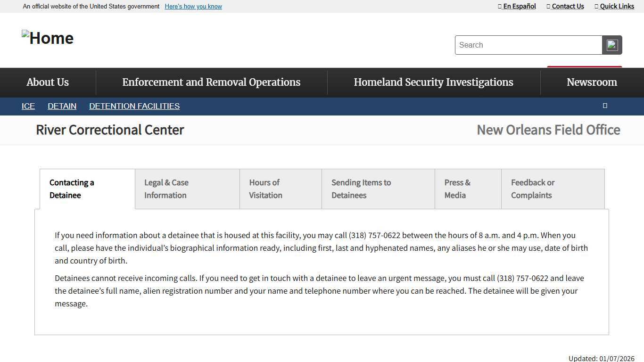The image size is (644, 362).
Task: Expand the "Here's how you know" disclosure
Action: pos(193,6)
